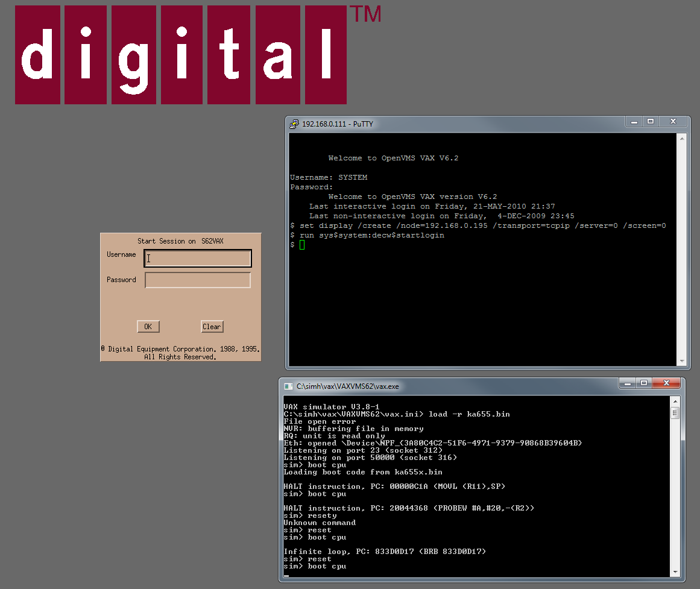Click the '192.168.0.111 - PuTTY' window title
Image resolution: width=700 pixels, height=589 pixels.
tap(338, 124)
